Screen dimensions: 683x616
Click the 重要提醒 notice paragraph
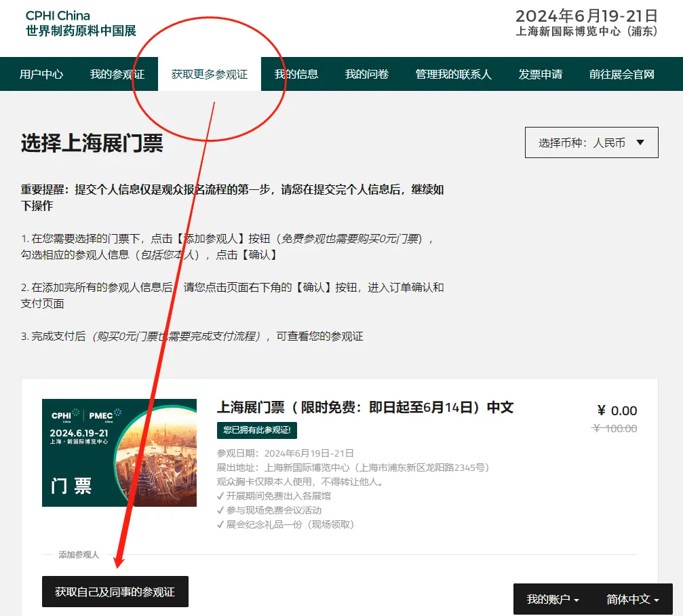(232, 197)
